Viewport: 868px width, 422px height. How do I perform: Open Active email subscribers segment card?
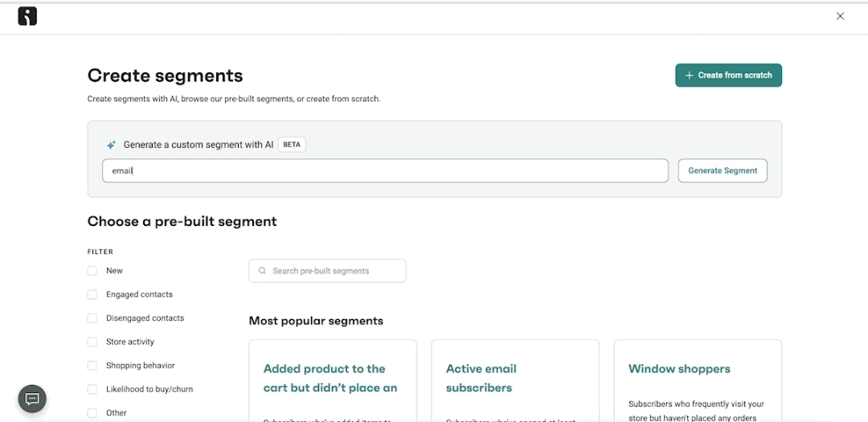point(515,381)
